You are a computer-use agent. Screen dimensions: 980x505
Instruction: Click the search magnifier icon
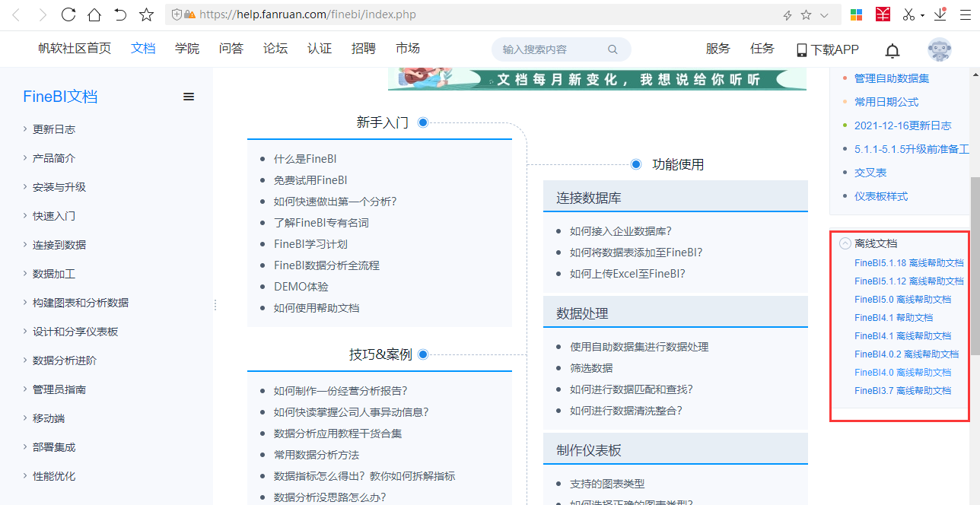pyautogui.click(x=612, y=49)
